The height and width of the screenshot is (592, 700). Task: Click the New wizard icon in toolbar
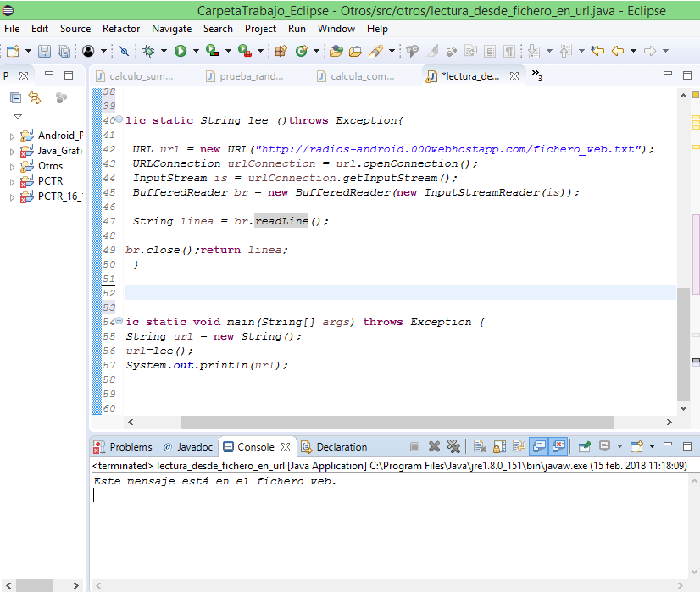pyautogui.click(x=13, y=51)
